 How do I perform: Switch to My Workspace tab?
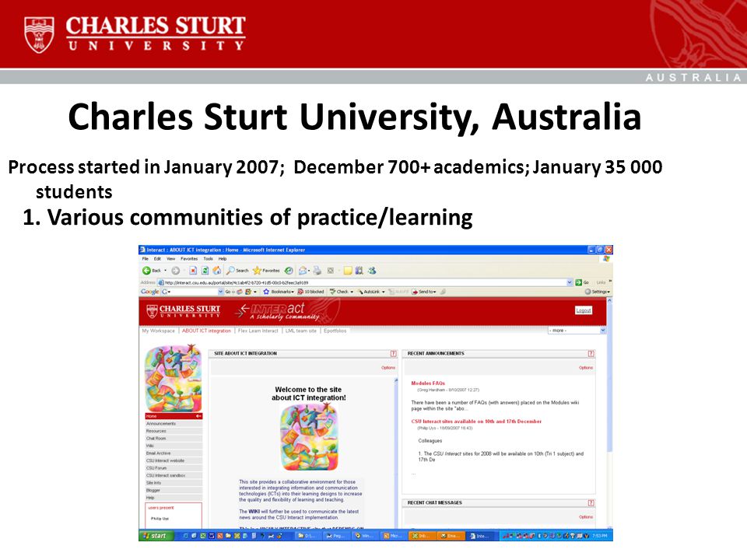pos(159,331)
